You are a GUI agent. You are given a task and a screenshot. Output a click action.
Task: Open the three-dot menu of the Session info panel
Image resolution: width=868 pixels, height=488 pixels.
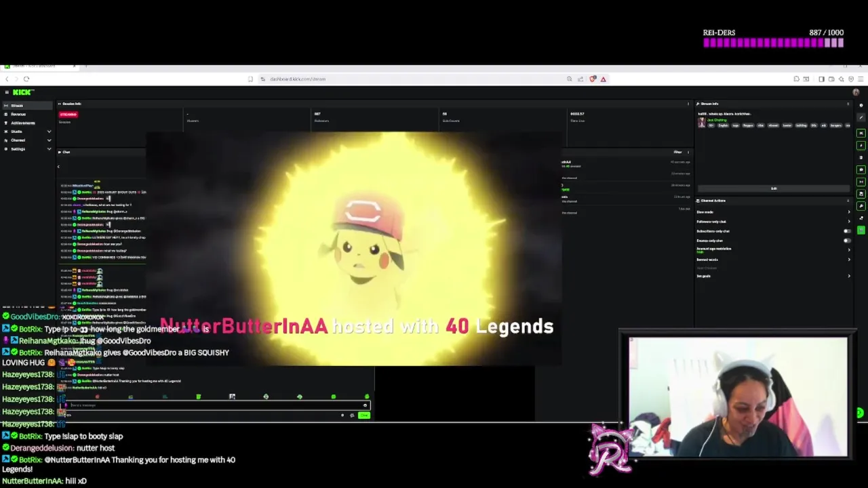pos(688,104)
